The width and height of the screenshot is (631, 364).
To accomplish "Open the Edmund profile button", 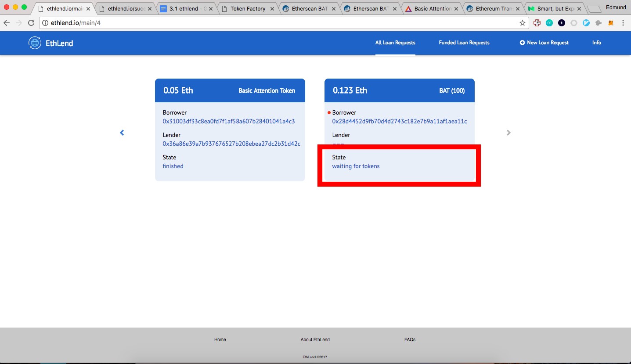I will (x=616, y=7).
